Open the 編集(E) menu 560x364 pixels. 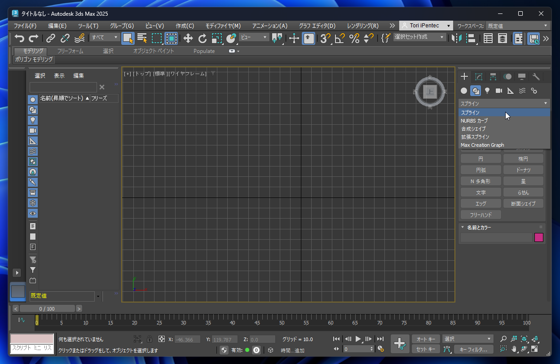click(57, 26)
